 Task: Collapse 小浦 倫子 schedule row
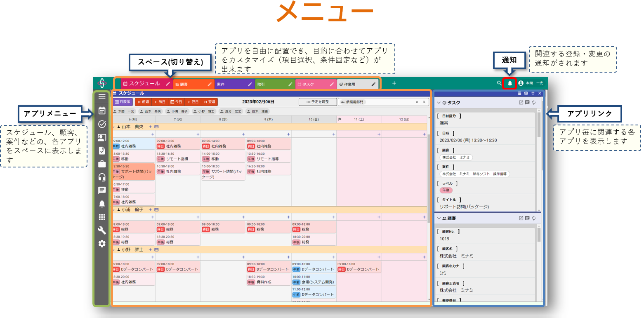coord(114,210)
